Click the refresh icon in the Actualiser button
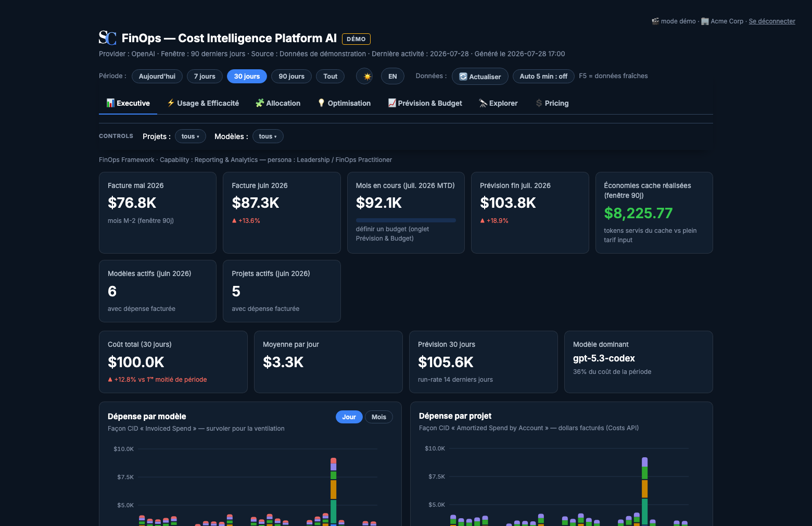The width and height of the screenshot is (812, 526). click(x=463, y=76)
